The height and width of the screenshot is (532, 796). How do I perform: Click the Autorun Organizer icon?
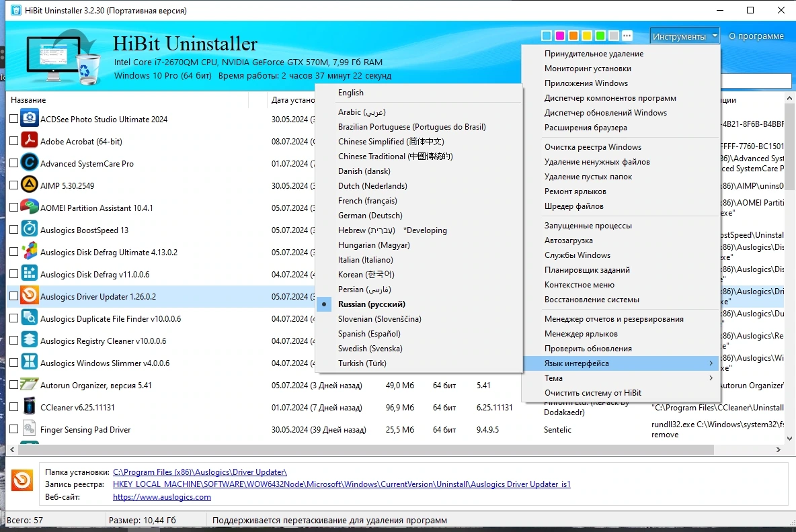[x=30, y=385]
